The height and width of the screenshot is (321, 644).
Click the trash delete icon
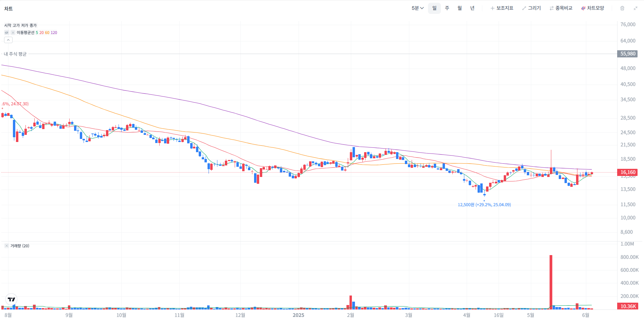pos(622,8)
